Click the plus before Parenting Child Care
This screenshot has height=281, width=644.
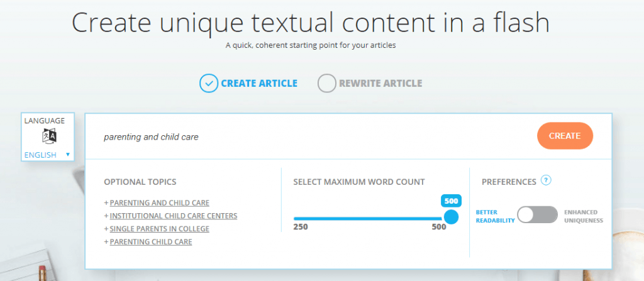click(x=106, y=242)
